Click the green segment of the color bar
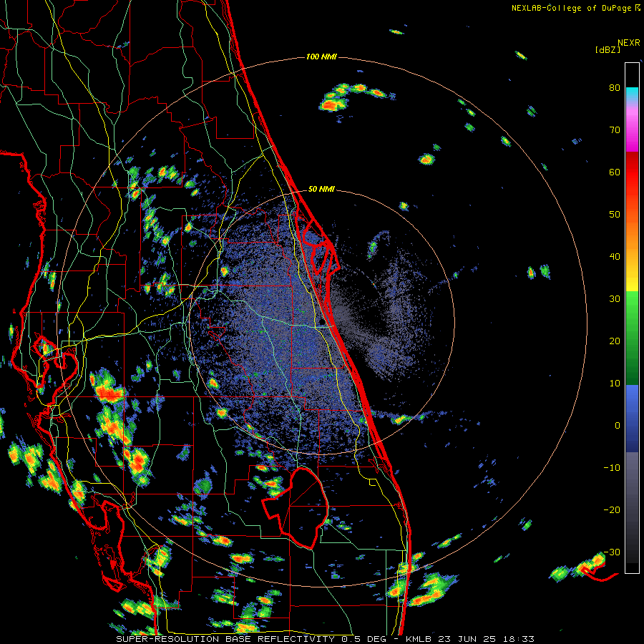 (632, 338)
